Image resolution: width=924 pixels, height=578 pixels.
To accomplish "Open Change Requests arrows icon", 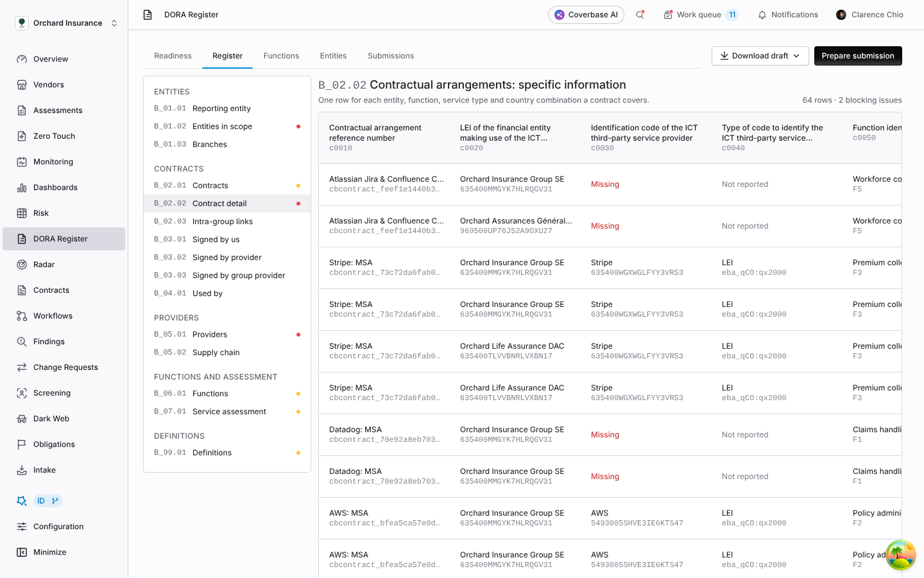I will pyautogui.click(x=22, y=367).
